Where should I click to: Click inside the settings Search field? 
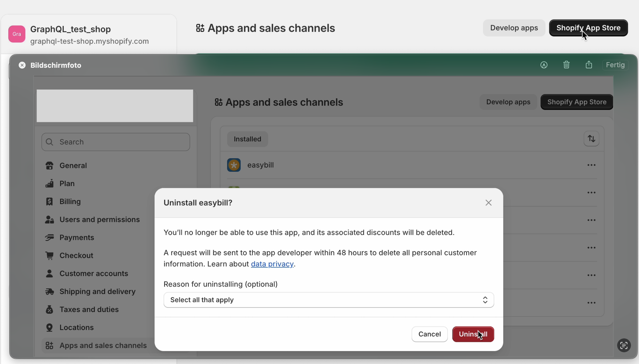coord(116,142)
